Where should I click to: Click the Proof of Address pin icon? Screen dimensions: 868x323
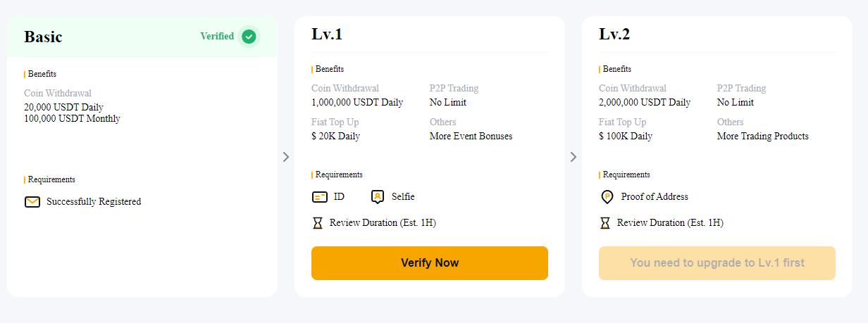(607, 197)
